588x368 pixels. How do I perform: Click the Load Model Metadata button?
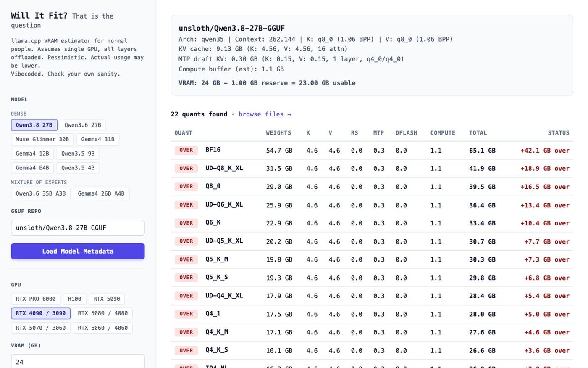pos(78,251)
